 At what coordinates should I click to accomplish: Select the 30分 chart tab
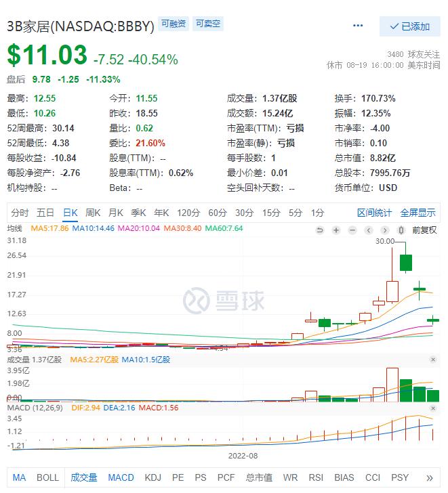(245, 213)
